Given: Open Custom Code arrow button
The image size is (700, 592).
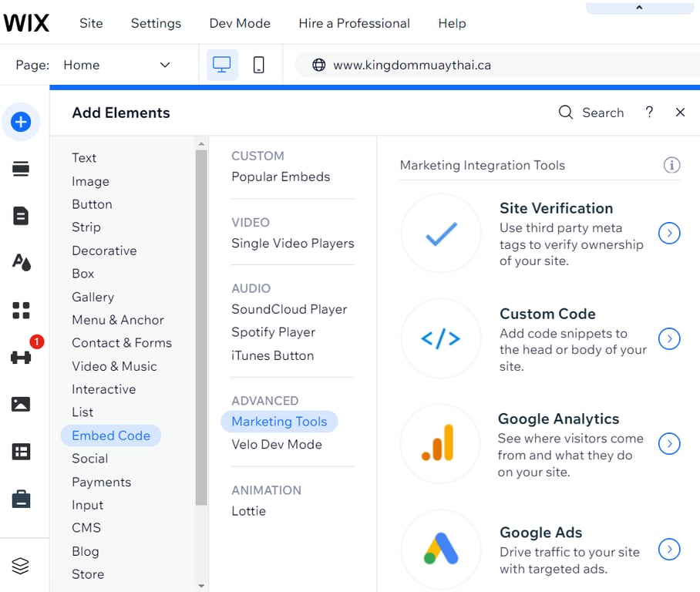Looking at the screenshot, I should [669, 339].
